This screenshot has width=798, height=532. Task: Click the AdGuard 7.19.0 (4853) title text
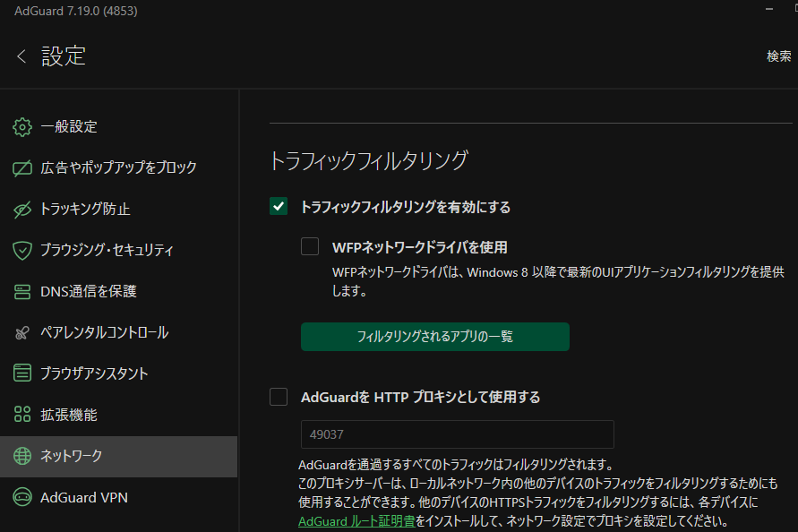pyautogui.click(x=76, y=11)
